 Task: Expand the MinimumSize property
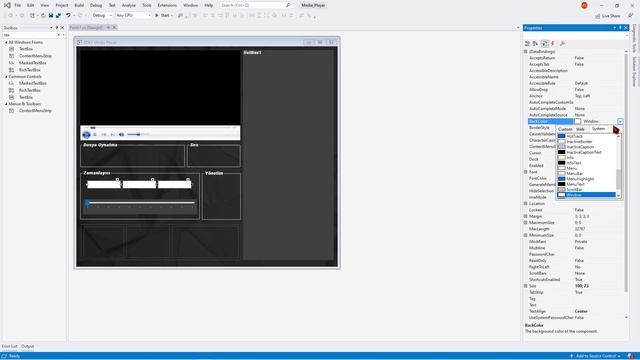tap(526, 236)
